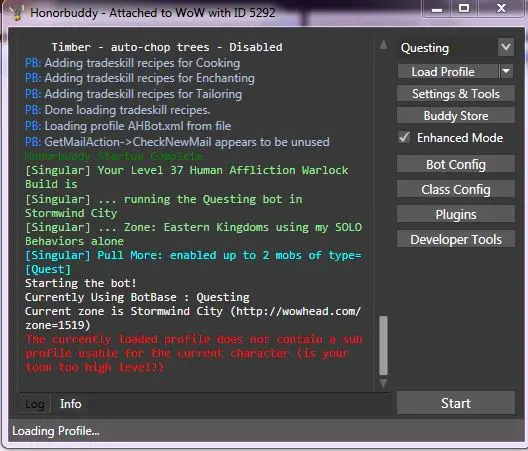This screenshot has height=451, width=528.
Task: Click log line 'Currently Using BotBase : Questing'
Action: coord(137,297)
